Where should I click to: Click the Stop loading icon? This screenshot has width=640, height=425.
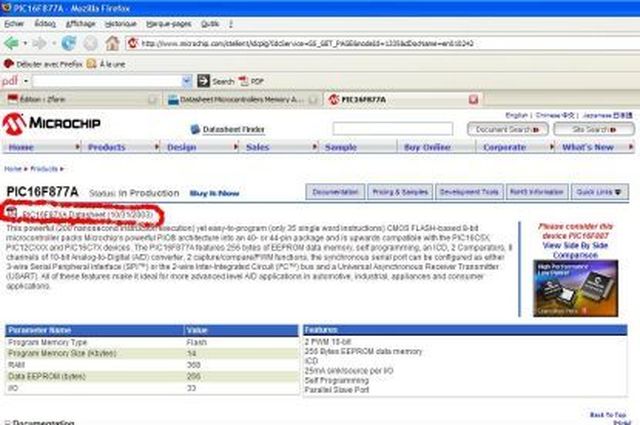pyautogui.click(x=91, y=43)
